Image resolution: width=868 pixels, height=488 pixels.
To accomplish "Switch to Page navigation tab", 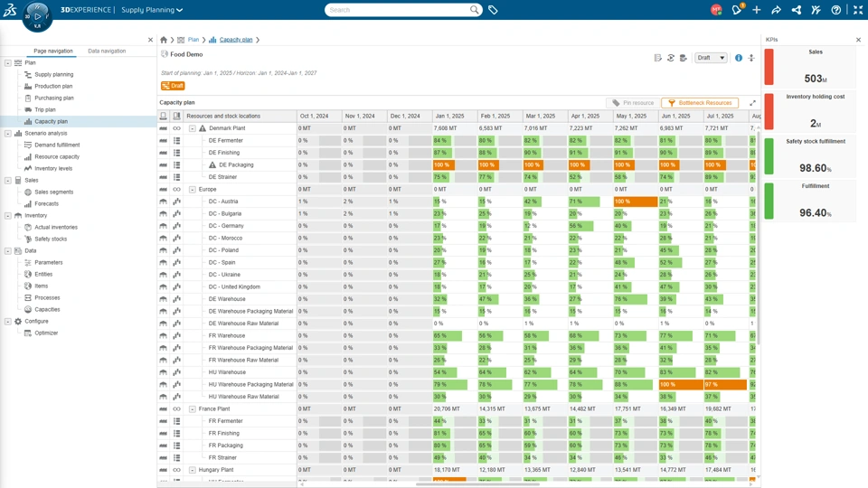I will click(x=53, y=51).
